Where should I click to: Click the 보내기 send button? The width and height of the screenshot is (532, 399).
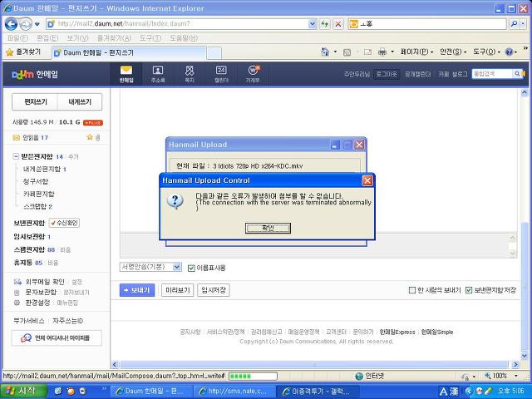coord(137,290)
